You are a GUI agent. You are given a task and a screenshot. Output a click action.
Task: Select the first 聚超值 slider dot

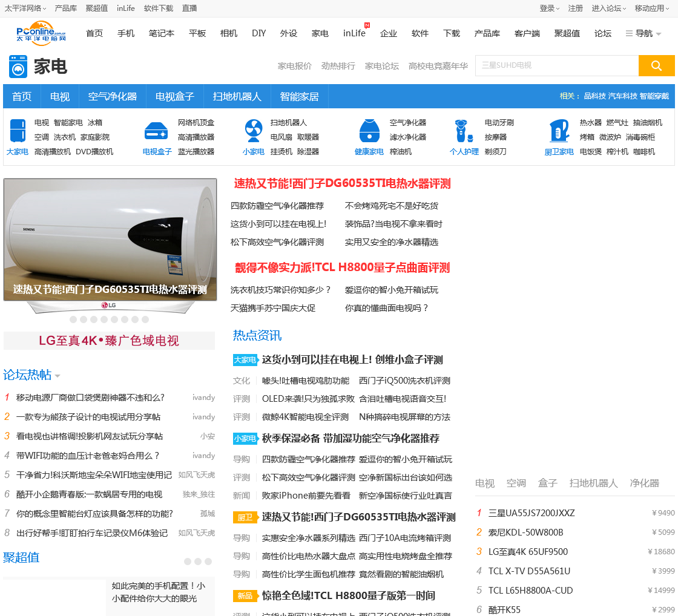click(x=188, y=562)
